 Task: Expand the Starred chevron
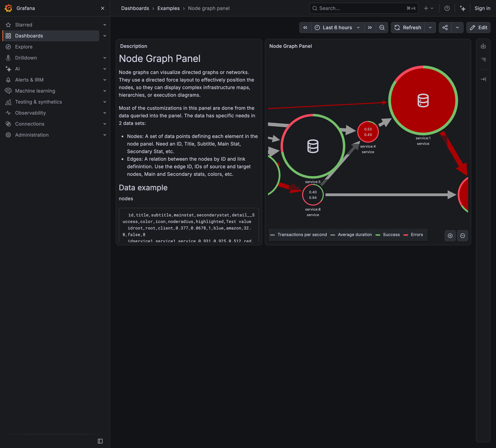pos(105,25)
